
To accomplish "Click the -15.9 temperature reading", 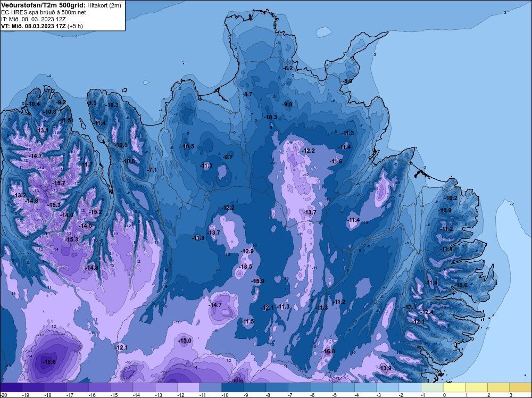I will click(257, 281).
